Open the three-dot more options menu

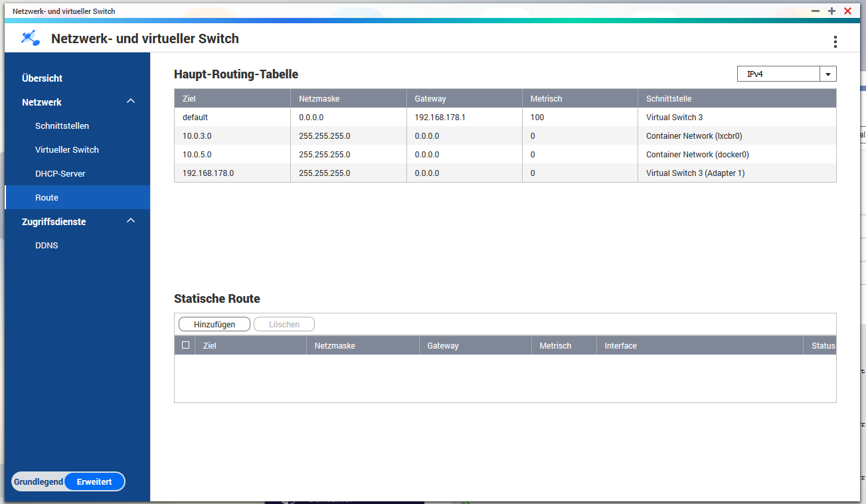coord(835,42)
